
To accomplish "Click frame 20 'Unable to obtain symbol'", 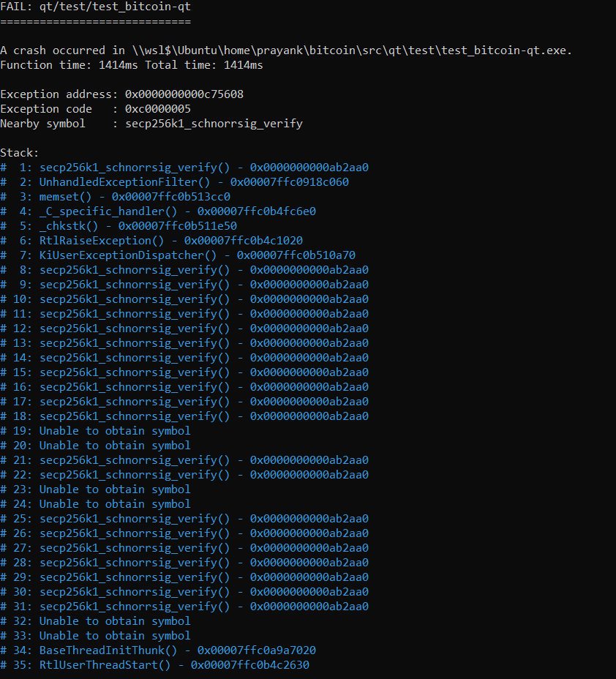I will point(95,446).
